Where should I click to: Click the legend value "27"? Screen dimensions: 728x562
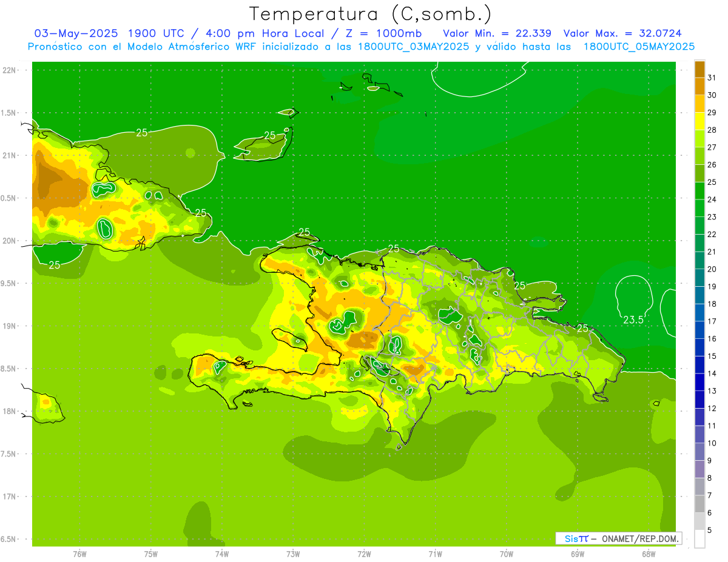712,147
